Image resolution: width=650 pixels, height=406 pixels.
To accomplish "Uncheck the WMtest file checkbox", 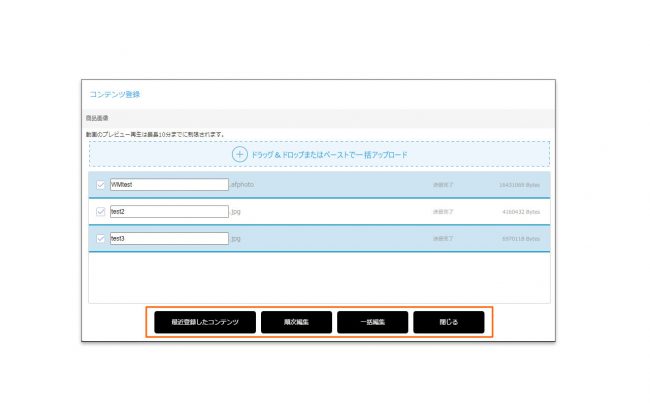I will pyautogui.click(x=100, y=185).
